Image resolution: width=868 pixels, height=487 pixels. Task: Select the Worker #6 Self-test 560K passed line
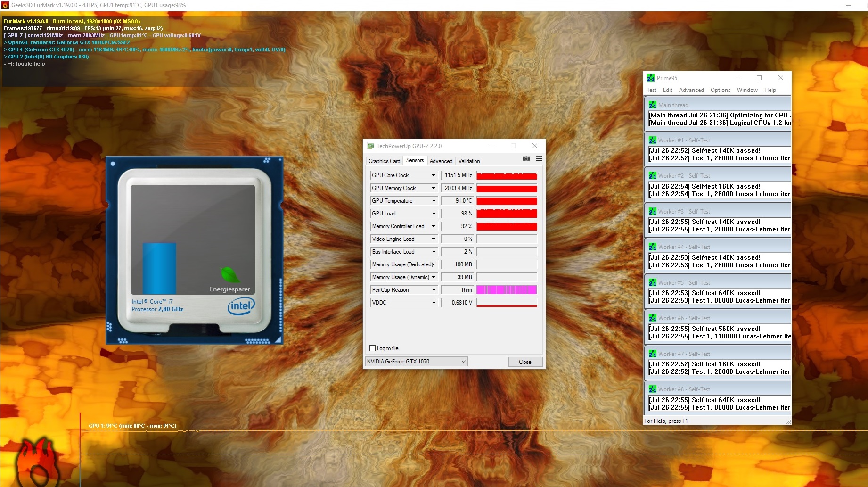(x=704, y=329)
